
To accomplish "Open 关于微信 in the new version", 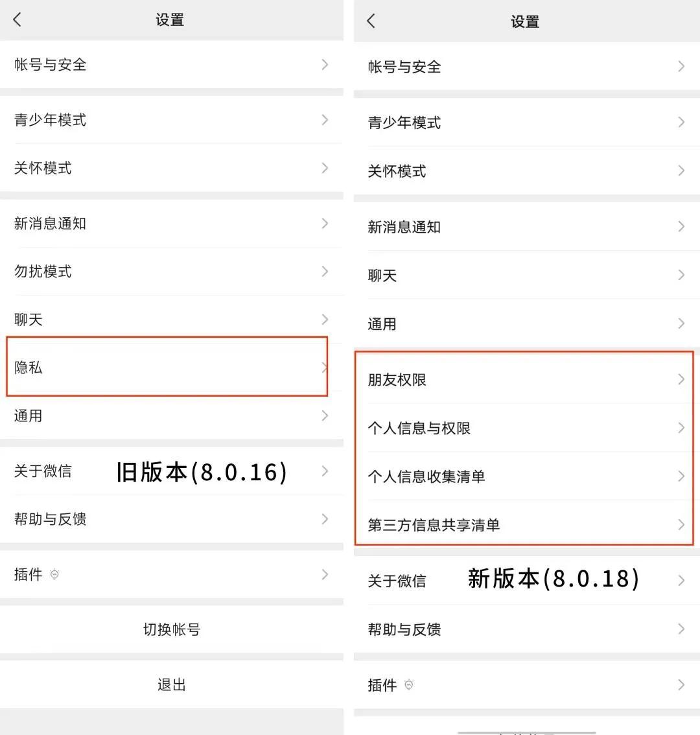I will tap(397, 581).
